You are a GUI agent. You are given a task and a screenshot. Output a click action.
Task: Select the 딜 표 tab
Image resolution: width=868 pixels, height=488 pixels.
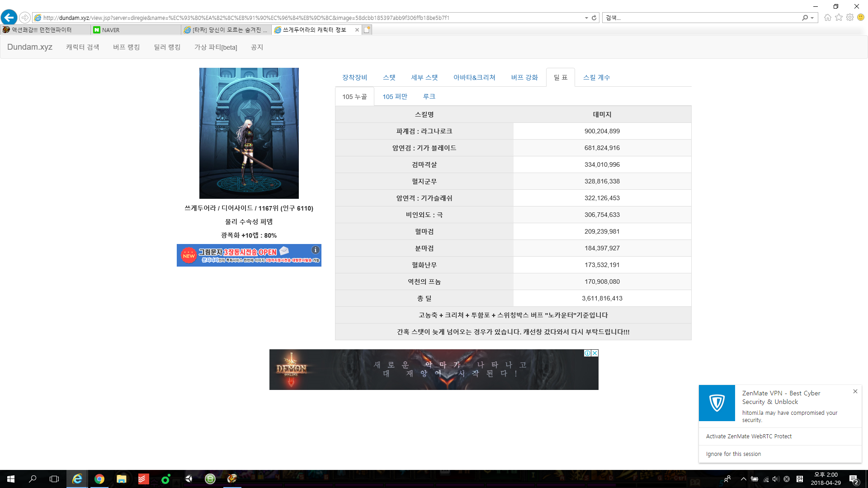pyautogui.click(x=561, y=77)
